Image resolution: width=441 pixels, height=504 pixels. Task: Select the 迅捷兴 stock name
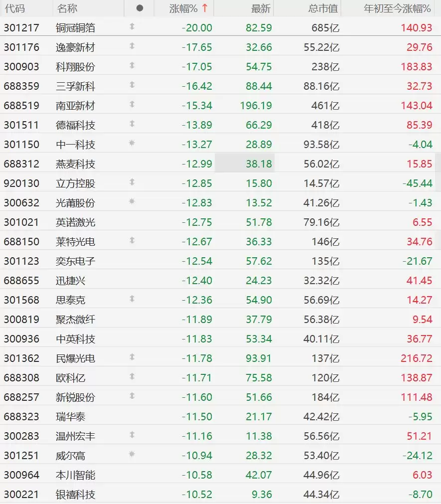71,281
